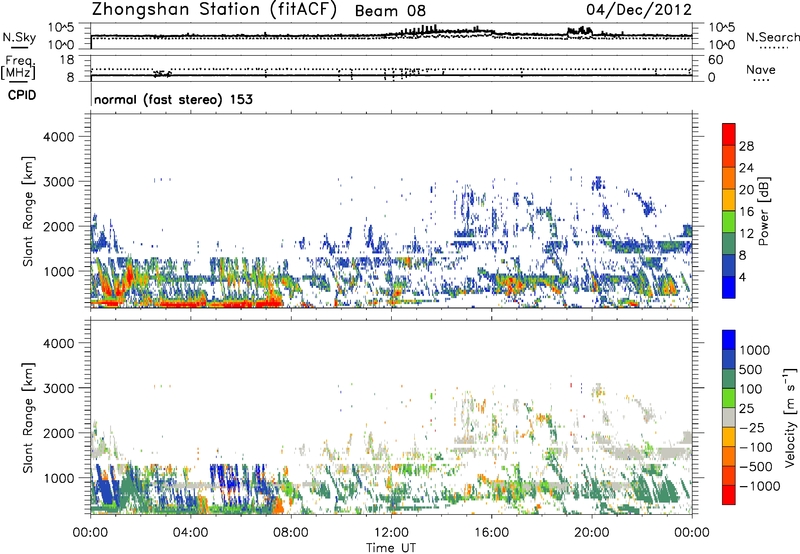Viewport: 800px width, 554px height.
Task: Click the 20 value on Power colorbar
Action: (746, 190)
